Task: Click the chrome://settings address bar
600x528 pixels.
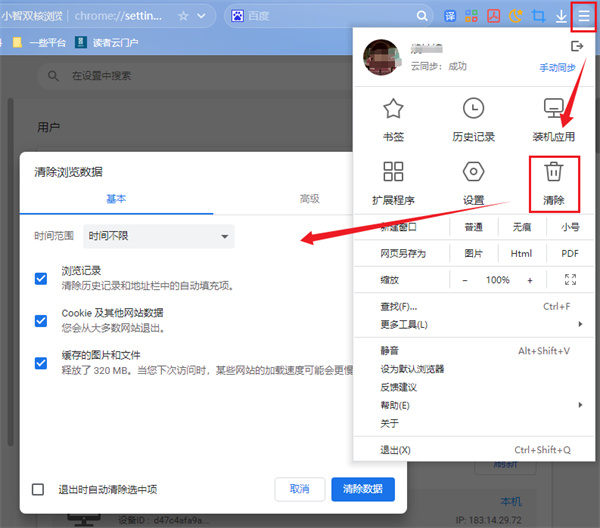Action: (x=118, y=16)
